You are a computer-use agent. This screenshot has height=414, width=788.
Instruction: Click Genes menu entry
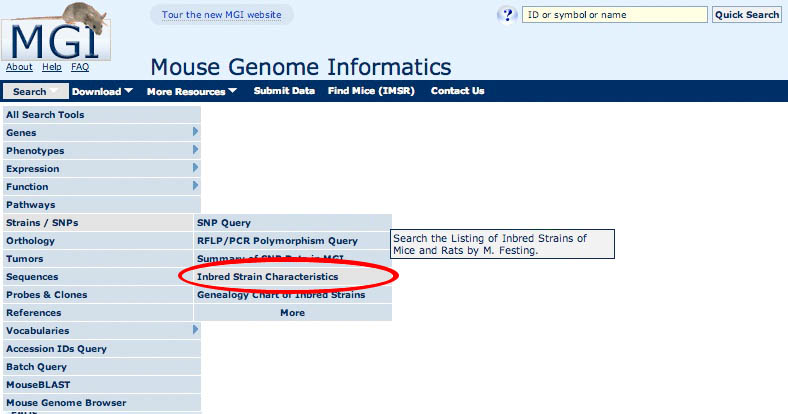[102, 133]
